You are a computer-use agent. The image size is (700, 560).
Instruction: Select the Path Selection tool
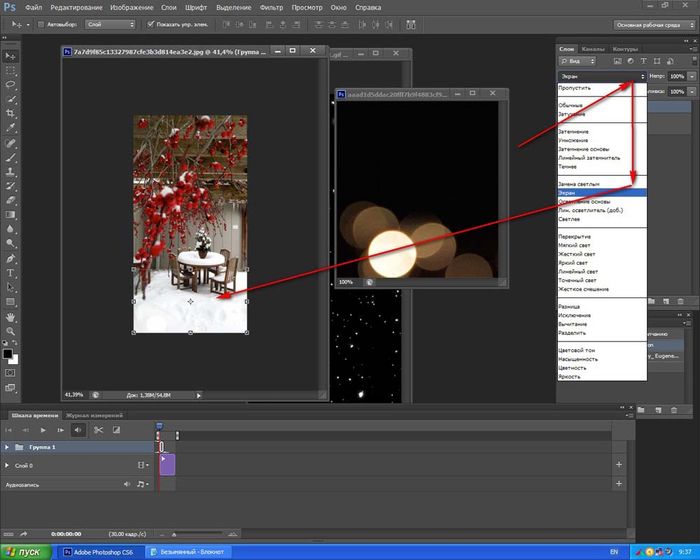10,287
